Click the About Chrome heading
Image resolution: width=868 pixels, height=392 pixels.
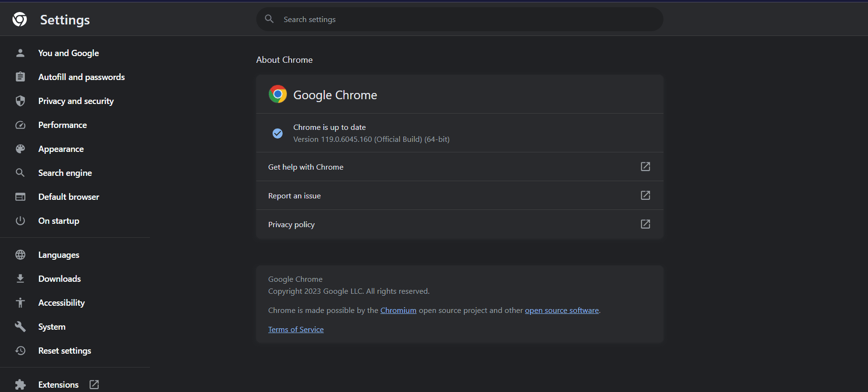point(285,60)
